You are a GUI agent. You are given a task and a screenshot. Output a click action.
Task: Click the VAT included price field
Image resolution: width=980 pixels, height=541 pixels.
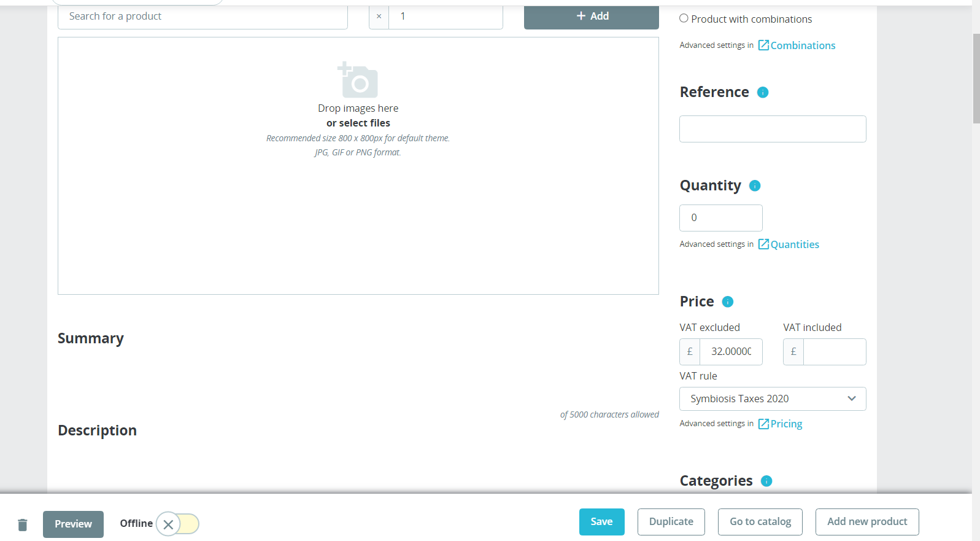pyautogui.click(x=835, y=352)
